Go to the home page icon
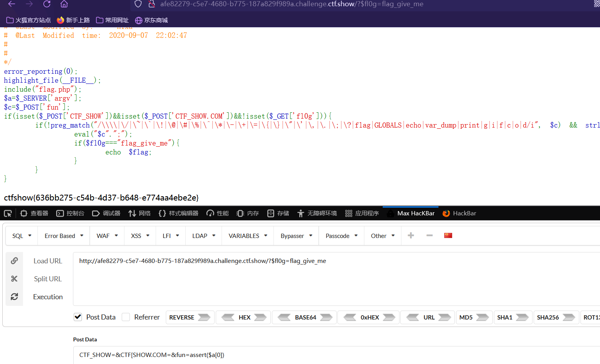 pyautogui.click(x=64, y=4)
